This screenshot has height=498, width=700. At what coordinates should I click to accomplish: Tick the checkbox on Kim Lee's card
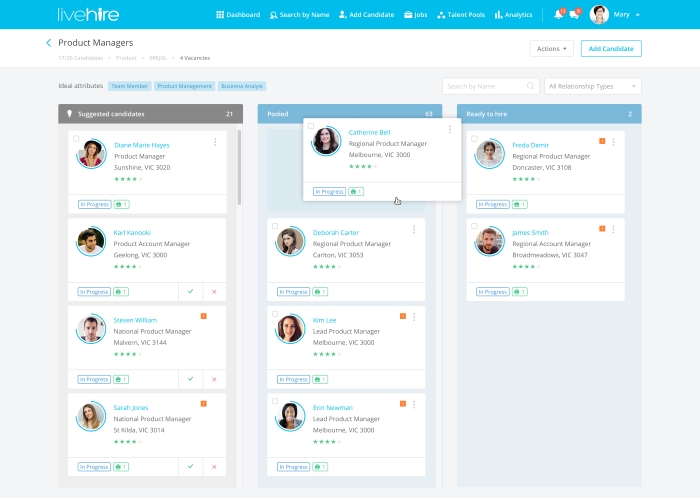click(275, 313)
